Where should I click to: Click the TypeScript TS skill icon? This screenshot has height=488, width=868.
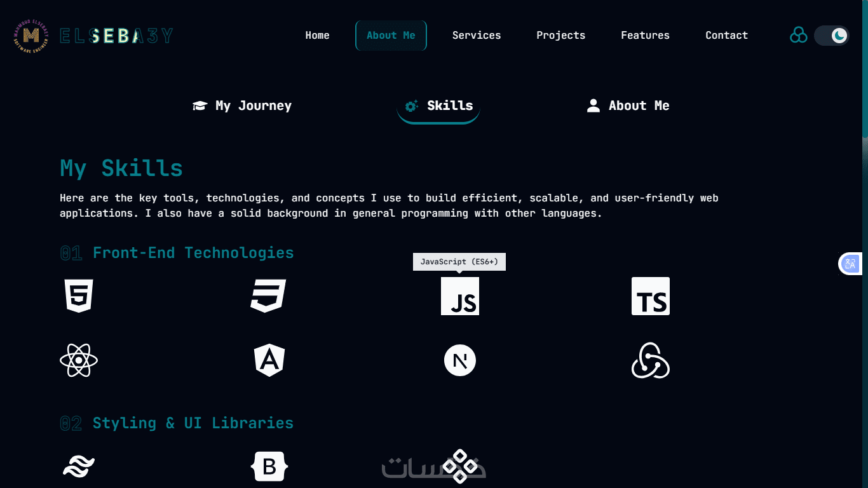pos(651,296)
